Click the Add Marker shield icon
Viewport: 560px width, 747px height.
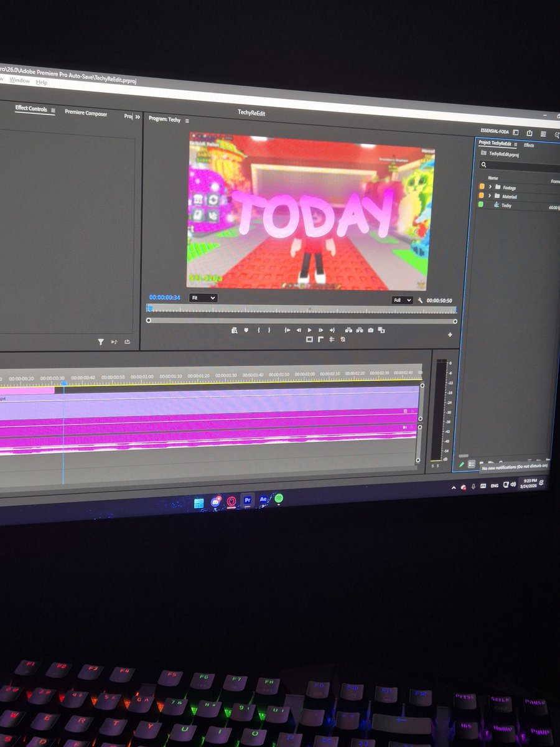tap(246, 330)
